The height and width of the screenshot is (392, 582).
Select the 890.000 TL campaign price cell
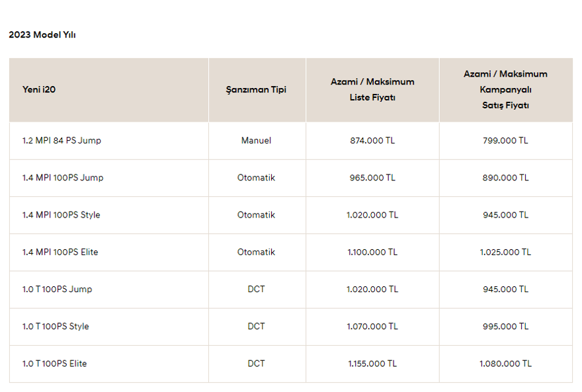pos(505,178)
